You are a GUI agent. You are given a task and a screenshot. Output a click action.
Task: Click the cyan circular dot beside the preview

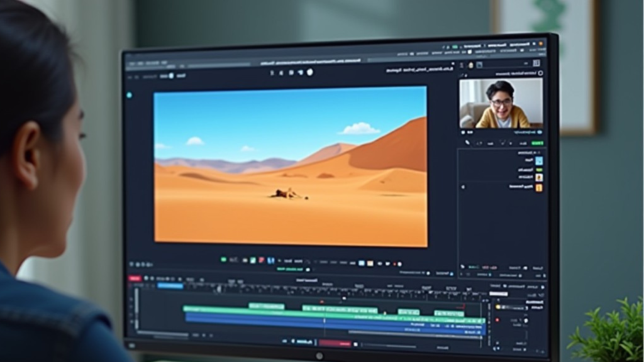click(129, 96)
